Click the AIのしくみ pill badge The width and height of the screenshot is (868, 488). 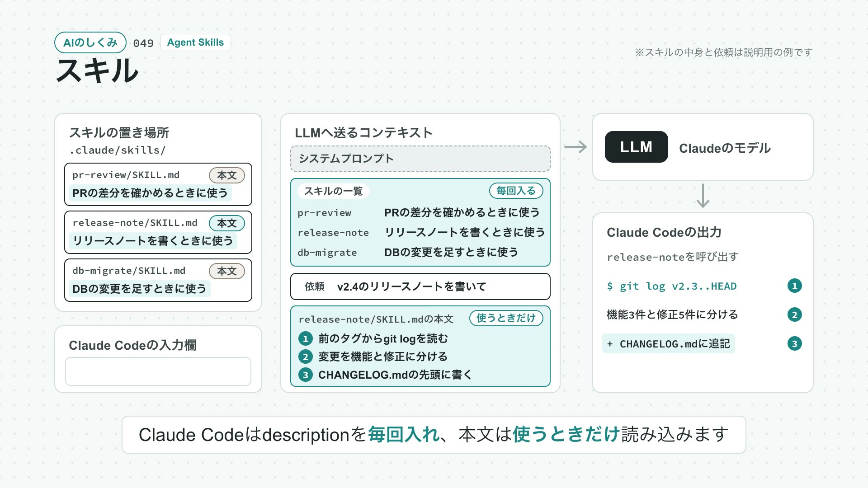[90, 42]
